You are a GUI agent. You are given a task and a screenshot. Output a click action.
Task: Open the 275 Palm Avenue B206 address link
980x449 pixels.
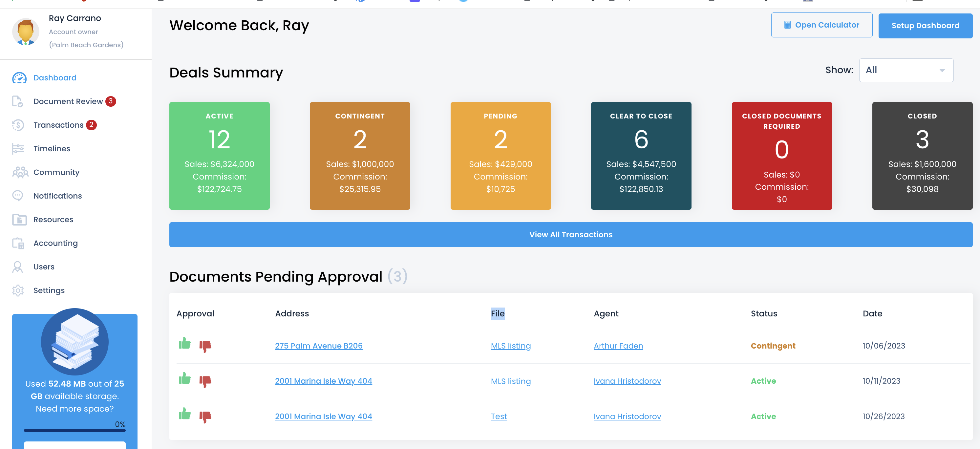(319, 346)
